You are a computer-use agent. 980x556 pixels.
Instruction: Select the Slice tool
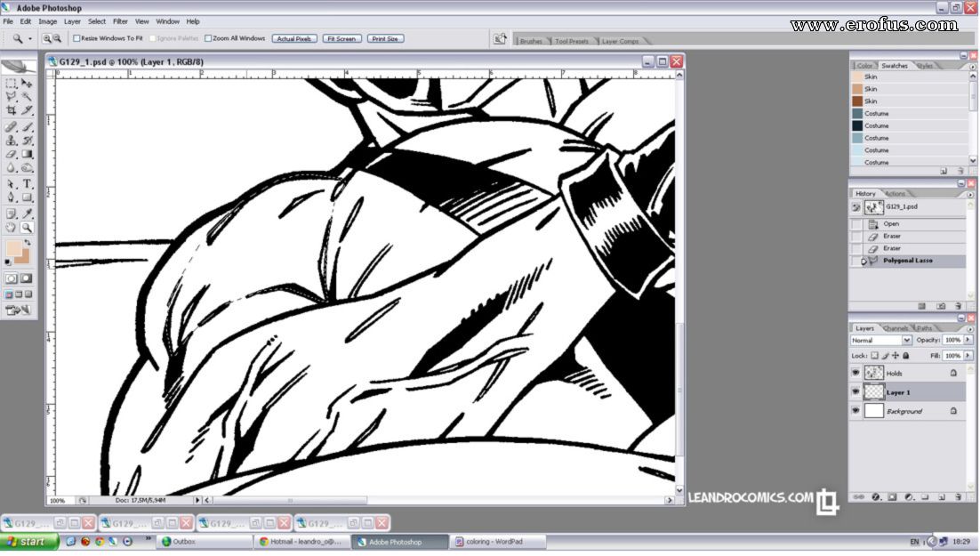[27, 110]
